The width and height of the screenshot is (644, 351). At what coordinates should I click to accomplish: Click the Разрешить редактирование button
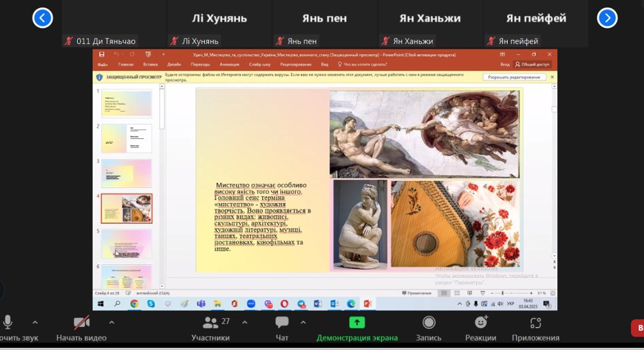[514, 77]
